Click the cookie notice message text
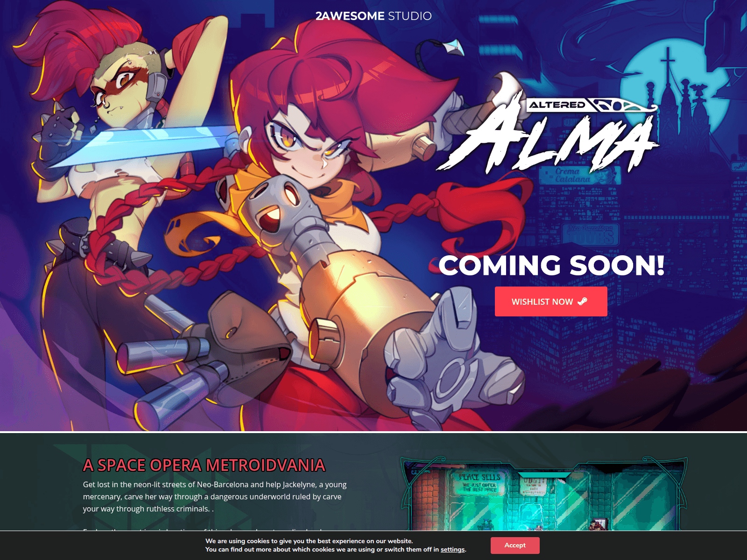This screenshot has width=747, height=560. [x=335, y=545]
